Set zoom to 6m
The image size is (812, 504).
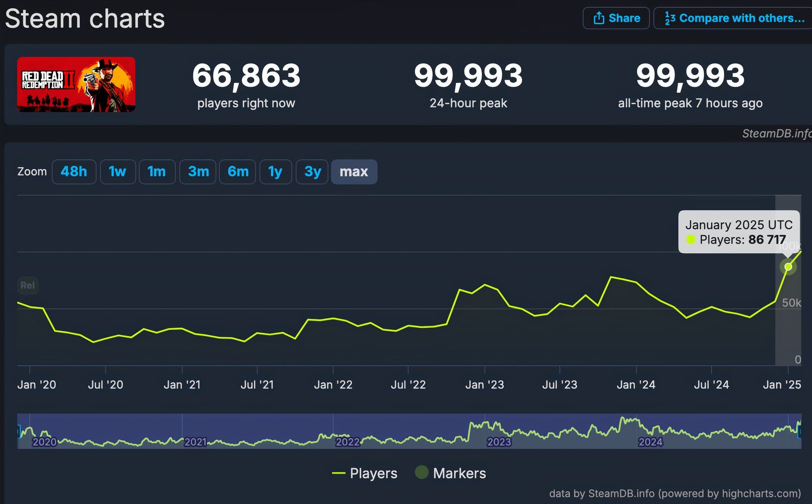point(237,172)
